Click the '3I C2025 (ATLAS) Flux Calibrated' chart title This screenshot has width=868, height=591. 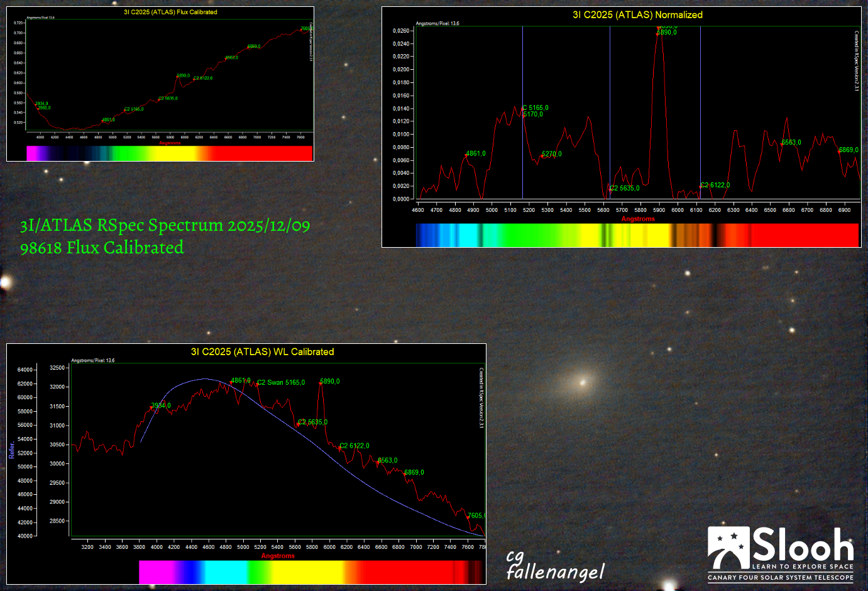pyautogui.click(x=170, y=12)
